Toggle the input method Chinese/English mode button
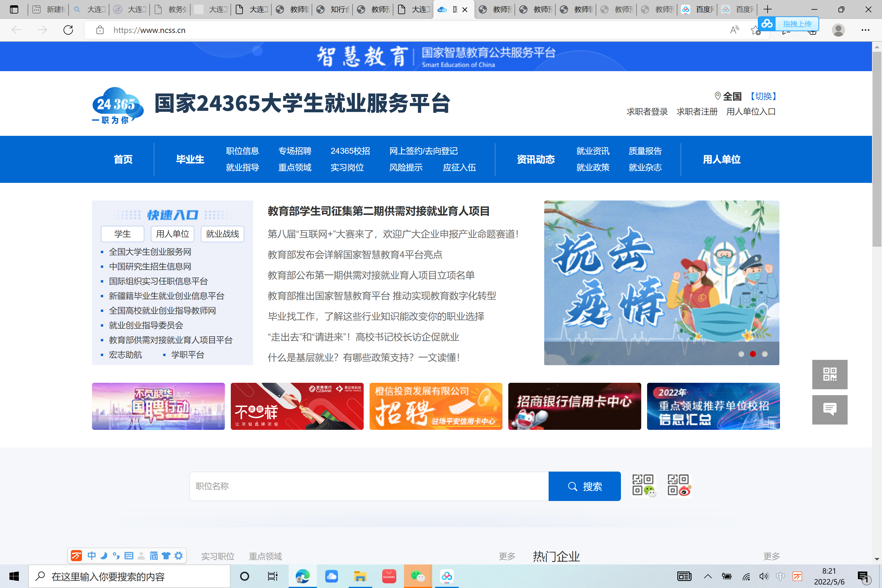Image resolution: width=882 pixels, height=588 pixels. [x=91, y=556]
